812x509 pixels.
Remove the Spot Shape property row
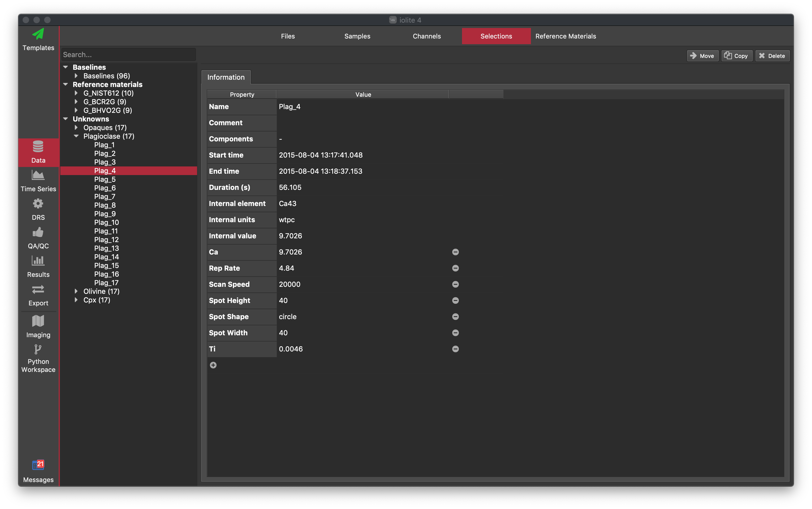click(455, 317)
